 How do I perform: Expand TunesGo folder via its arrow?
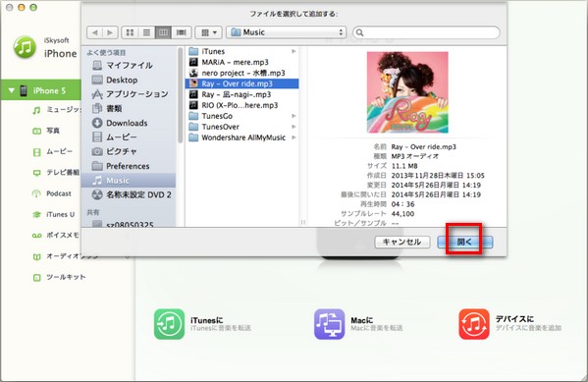pyautogui.click(x=294, y=116)
